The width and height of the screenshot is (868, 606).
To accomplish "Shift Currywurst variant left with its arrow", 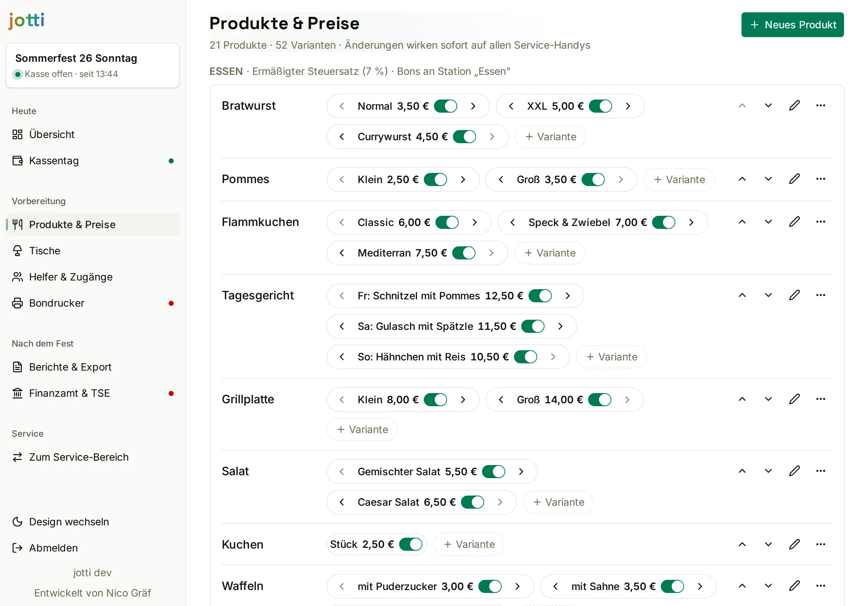I will [342, 137].
